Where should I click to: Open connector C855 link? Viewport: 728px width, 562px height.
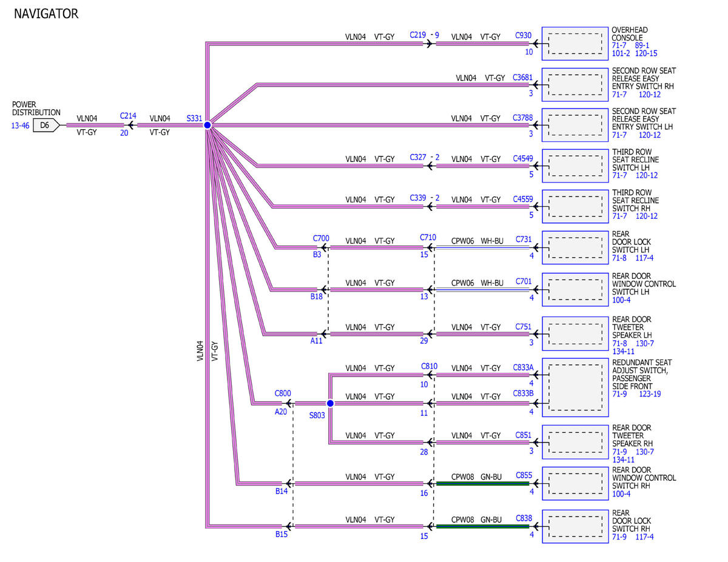524,475
